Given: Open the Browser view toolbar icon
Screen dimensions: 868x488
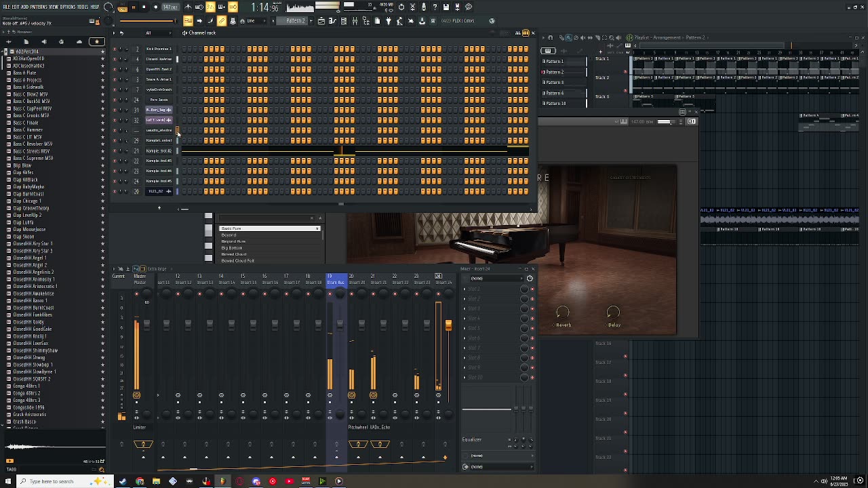Looking at the screenshot, I should (x=366, y=20).
